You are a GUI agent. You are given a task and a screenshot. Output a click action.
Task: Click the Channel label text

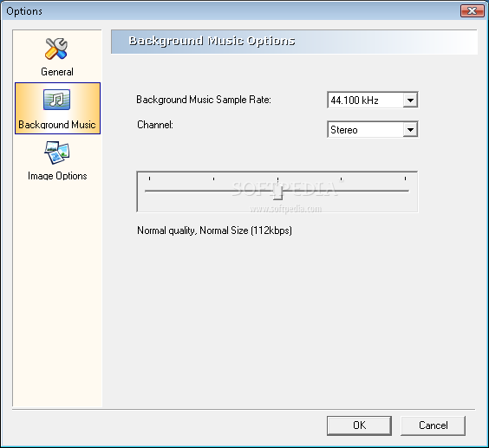pyautogui.click(x=155, y=125)
